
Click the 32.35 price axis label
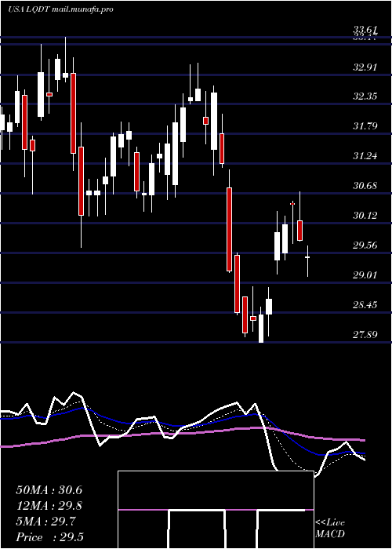[x=365, y=96]
